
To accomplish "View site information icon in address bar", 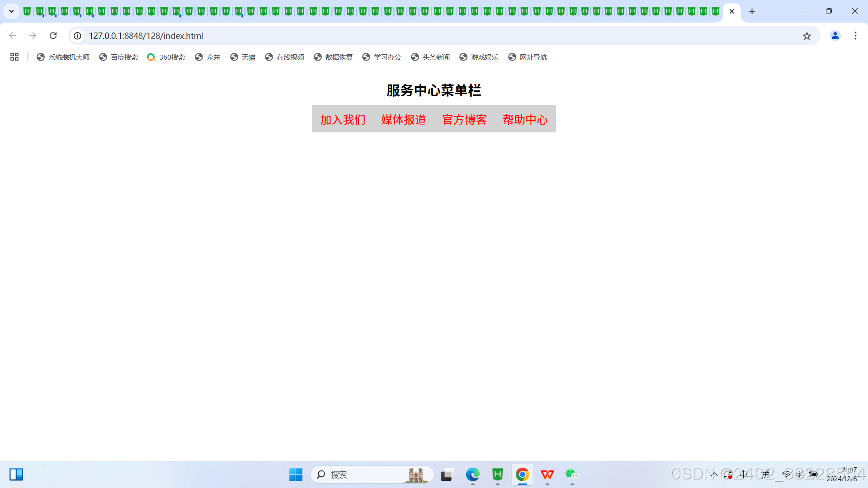I will tap(78, 36).
